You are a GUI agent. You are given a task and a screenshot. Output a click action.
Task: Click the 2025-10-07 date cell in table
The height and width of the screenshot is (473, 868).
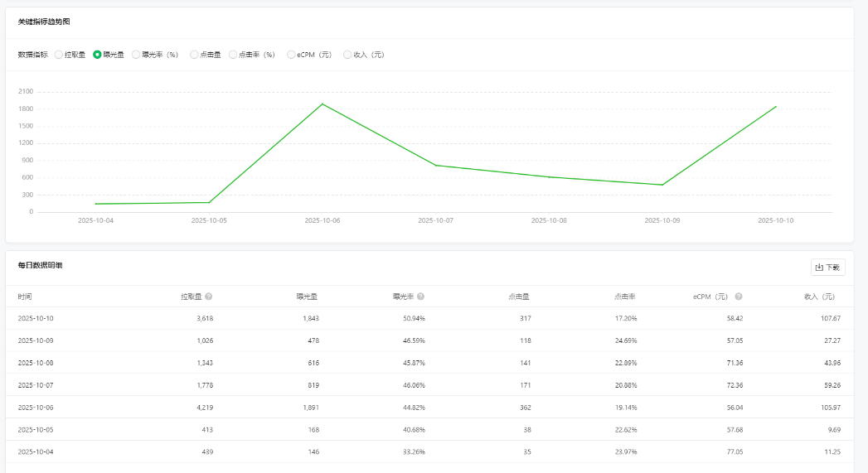(x=36, y=385)
